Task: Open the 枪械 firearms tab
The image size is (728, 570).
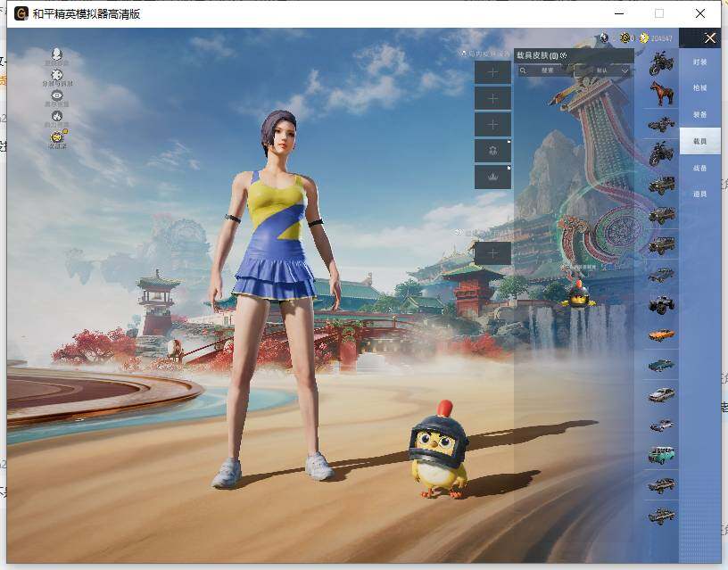Action: point(699,88)
